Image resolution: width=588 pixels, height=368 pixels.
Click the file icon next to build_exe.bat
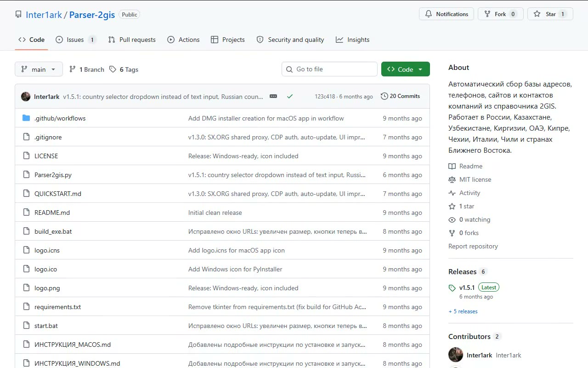click(x=26, y=231)
